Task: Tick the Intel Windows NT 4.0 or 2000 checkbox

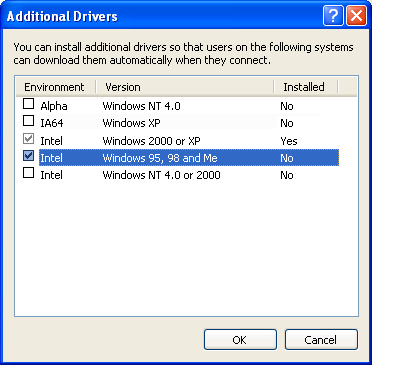Action: pos(28,173)
